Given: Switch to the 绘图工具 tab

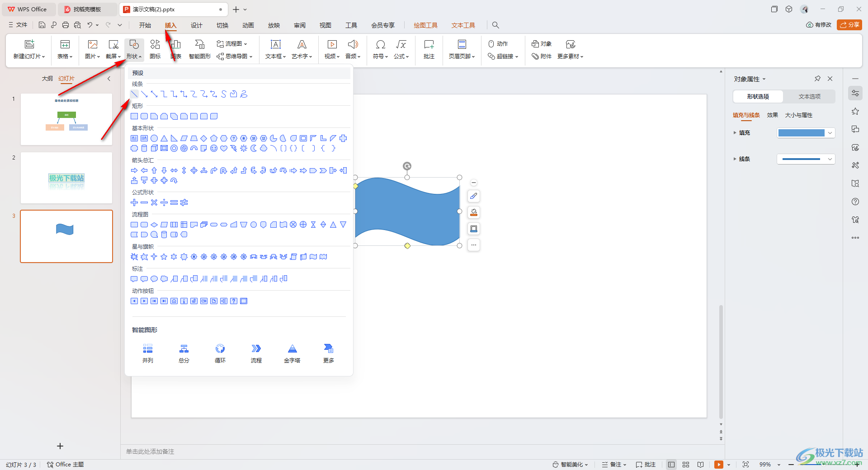Looking at the screenshot, I should point(426,25).
